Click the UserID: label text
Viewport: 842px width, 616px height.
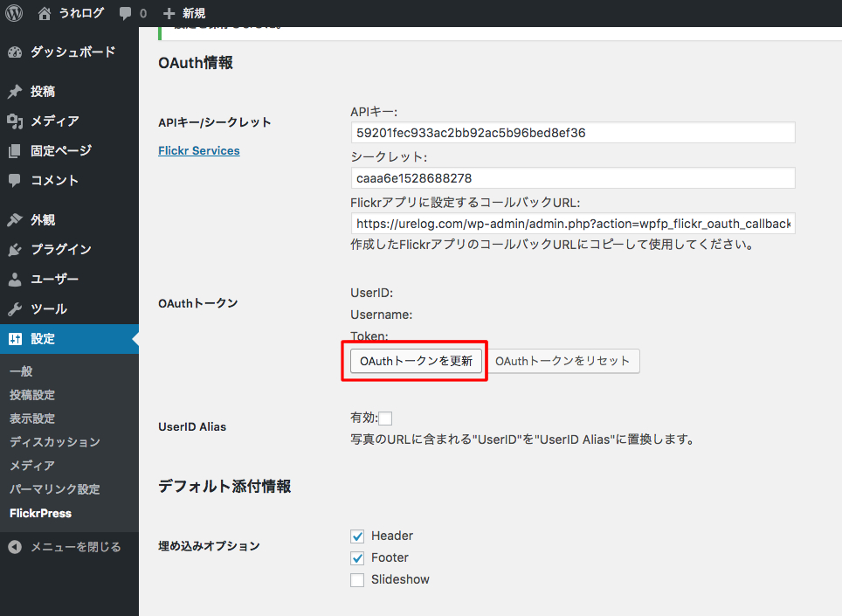[371, 293]
